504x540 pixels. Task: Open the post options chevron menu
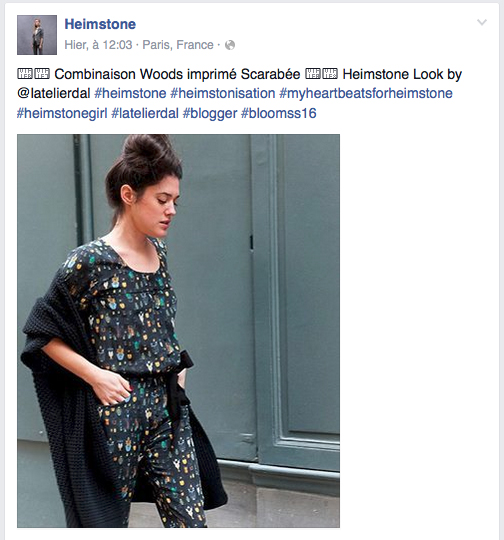482,22
